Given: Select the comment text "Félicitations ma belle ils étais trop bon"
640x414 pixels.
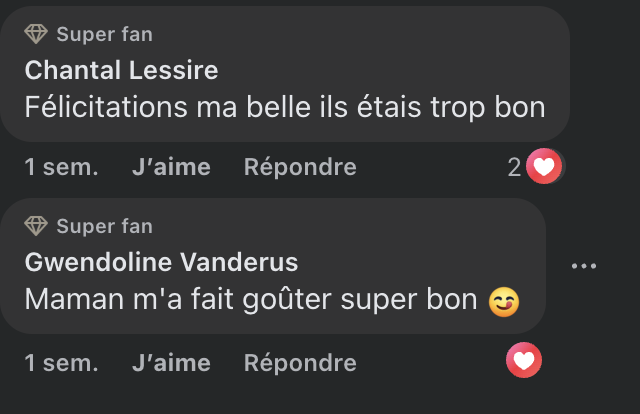Looking at the screenshot, I should 284,106.
